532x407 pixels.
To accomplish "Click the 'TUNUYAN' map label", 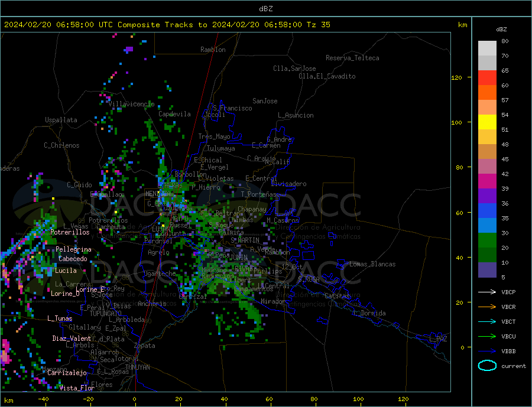I will 137,367.
